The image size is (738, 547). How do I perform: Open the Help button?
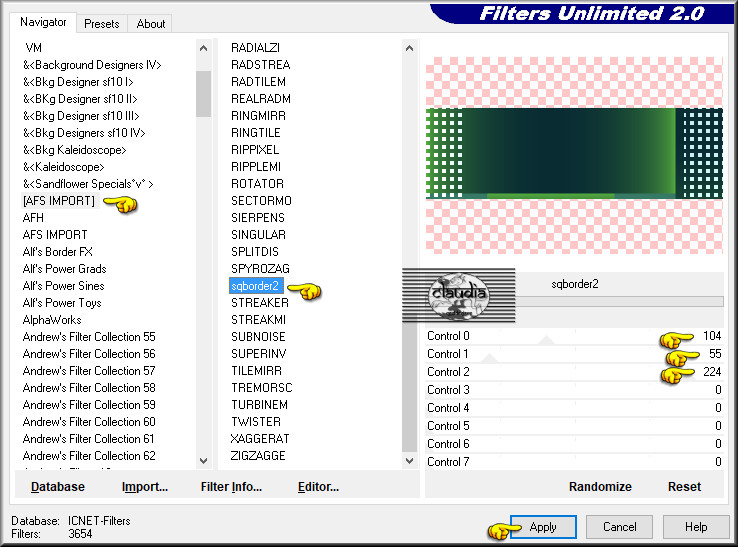(x=696, y=527)
